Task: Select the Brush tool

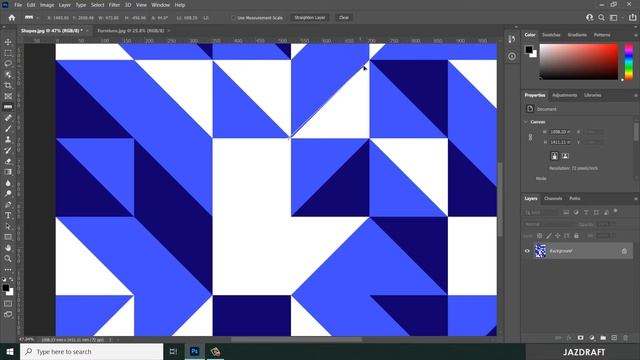Action: 8,129
